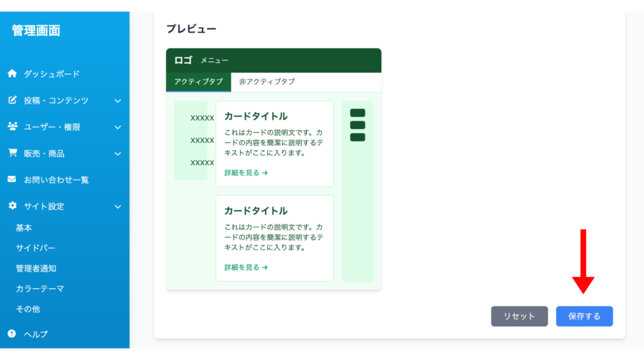The width and height of the screenshot is (644, 360).
Task: Click the お問い合わせ一覧 envelope icon
Action: (12, 179)
